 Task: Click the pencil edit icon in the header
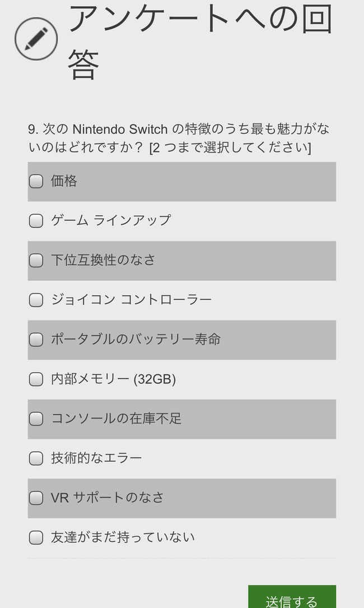tap(36, 39)
